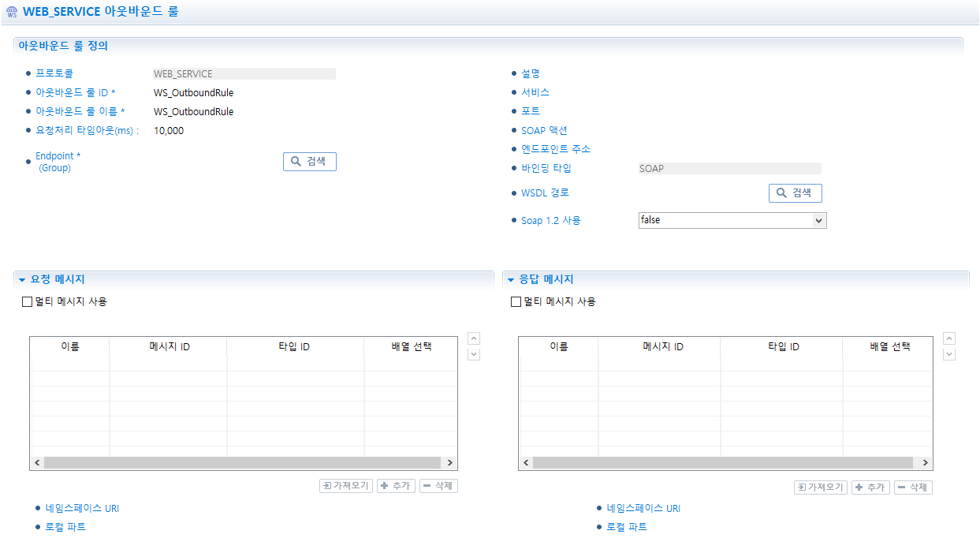This screenshot has height=538, width=980.
Task: Click move-down arrow beside request table
Action: coord(474,354)
